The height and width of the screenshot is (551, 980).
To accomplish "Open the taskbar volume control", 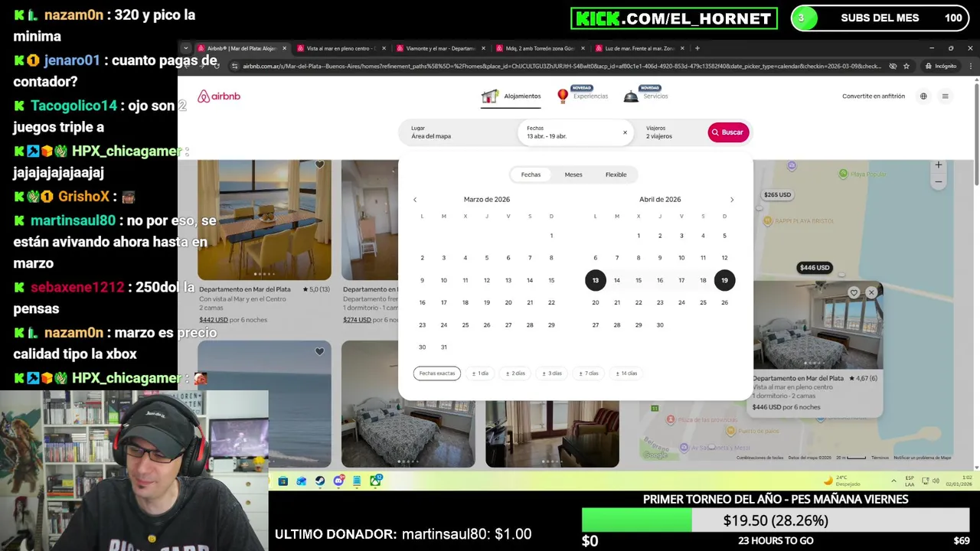I will coord(936,481).
